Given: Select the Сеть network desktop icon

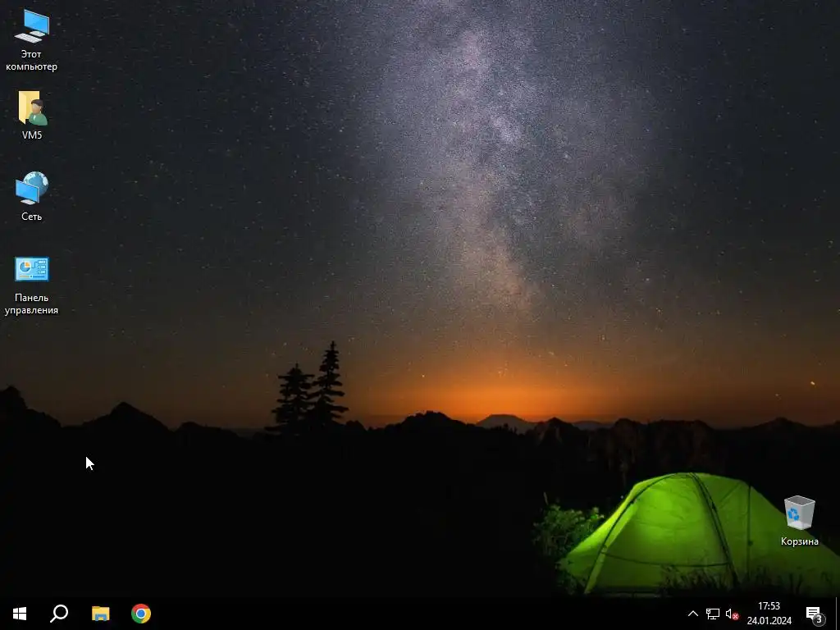Looking at the screenshot, I should tap(32, 196).
